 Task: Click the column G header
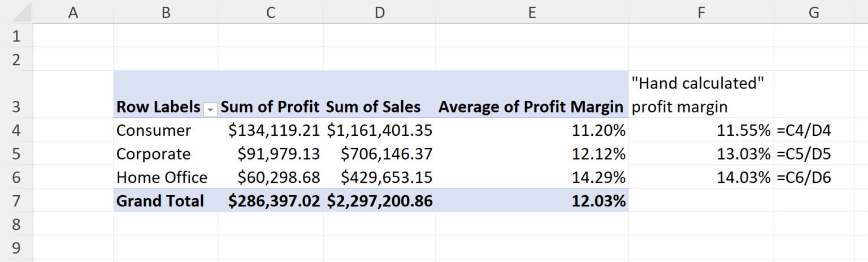813,12
